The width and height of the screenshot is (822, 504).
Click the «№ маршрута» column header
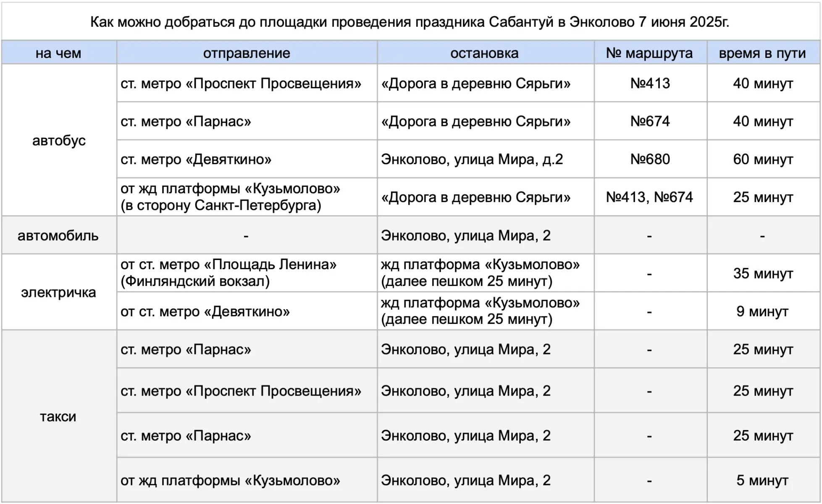(x=650, y=53)
